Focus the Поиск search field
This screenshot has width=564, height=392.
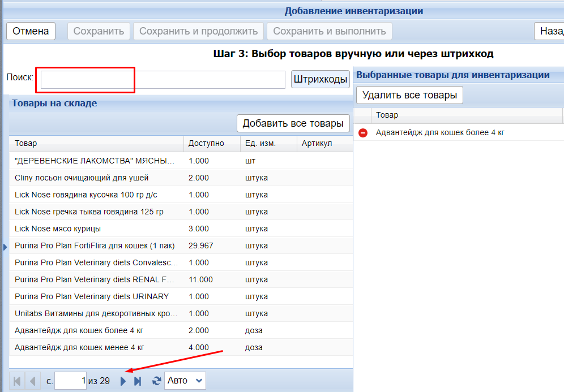[163, 80]
